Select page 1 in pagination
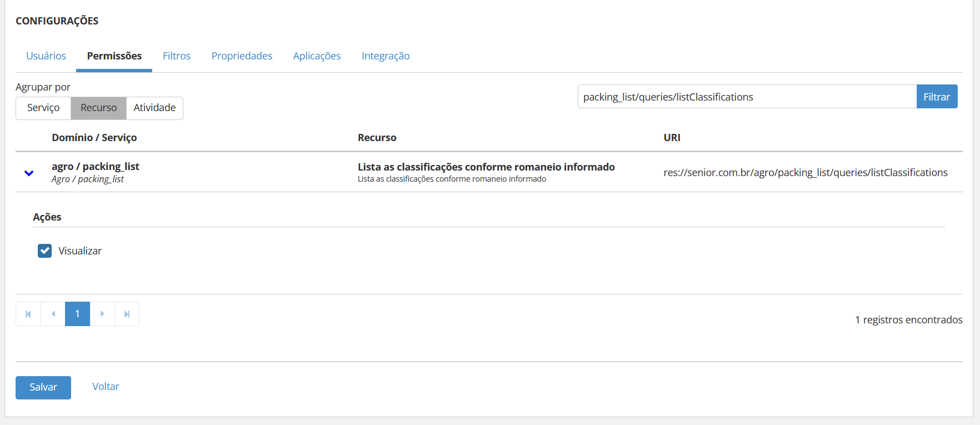The image size is (980, 425). [77, 314]
